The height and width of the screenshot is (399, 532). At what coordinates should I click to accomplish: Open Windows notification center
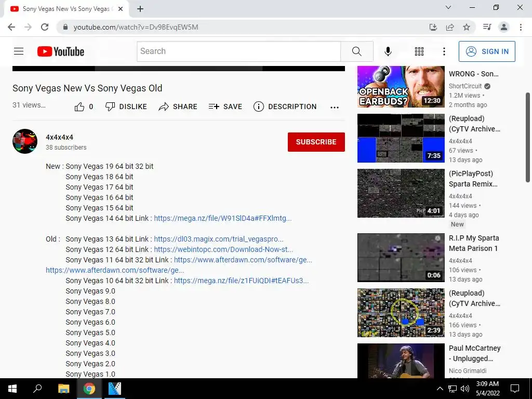515,389
